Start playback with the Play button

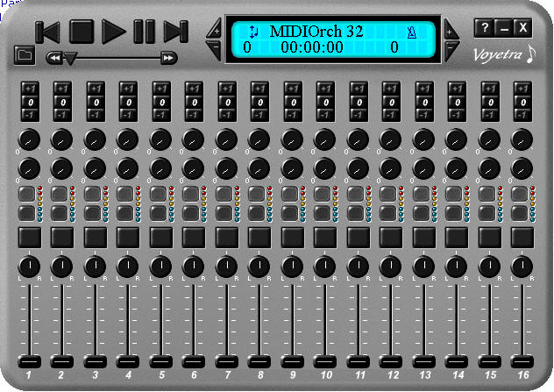click(x=113, y=32)
